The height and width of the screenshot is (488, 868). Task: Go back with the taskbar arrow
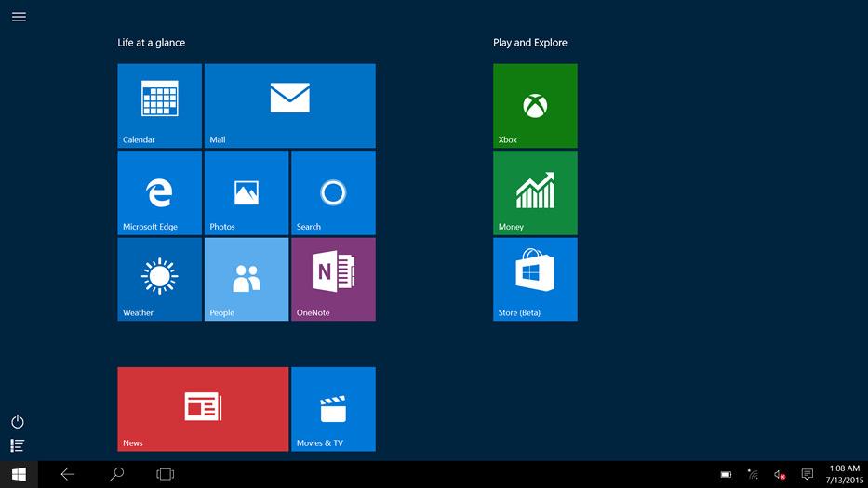68,474
